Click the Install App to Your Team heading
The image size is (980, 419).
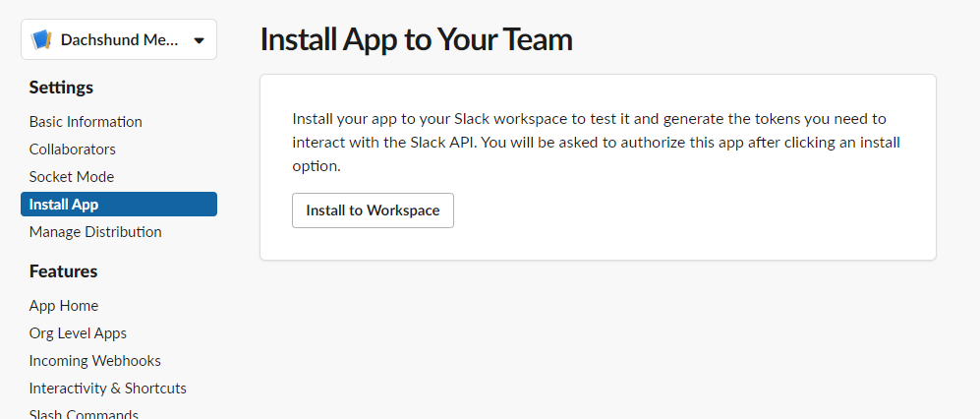coord(416,39)
